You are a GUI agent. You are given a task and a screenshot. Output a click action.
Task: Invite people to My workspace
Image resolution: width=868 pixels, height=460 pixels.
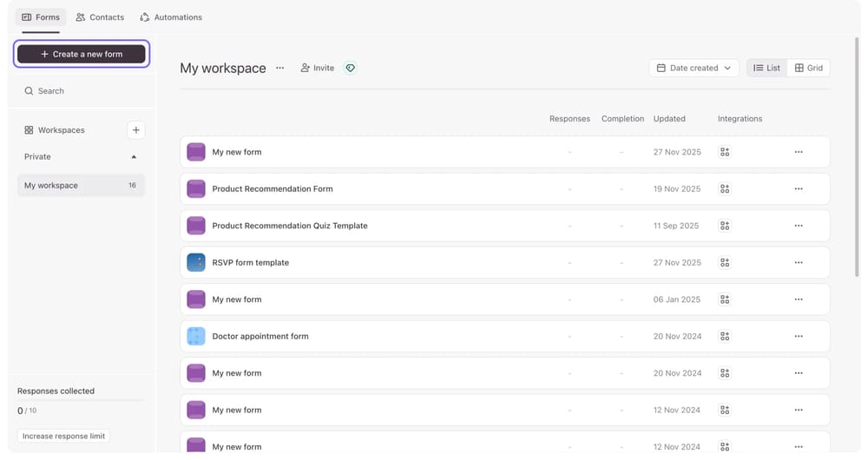[317, 68]
